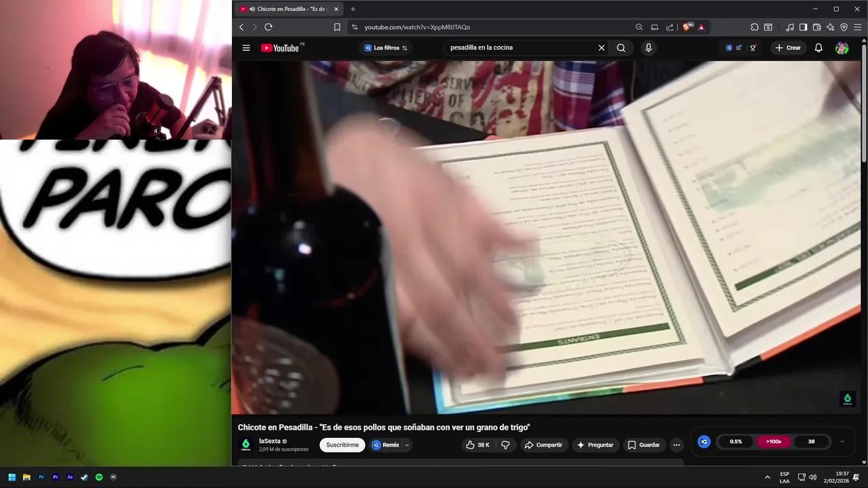Click laSexta channel avatar

pos(245,445)
